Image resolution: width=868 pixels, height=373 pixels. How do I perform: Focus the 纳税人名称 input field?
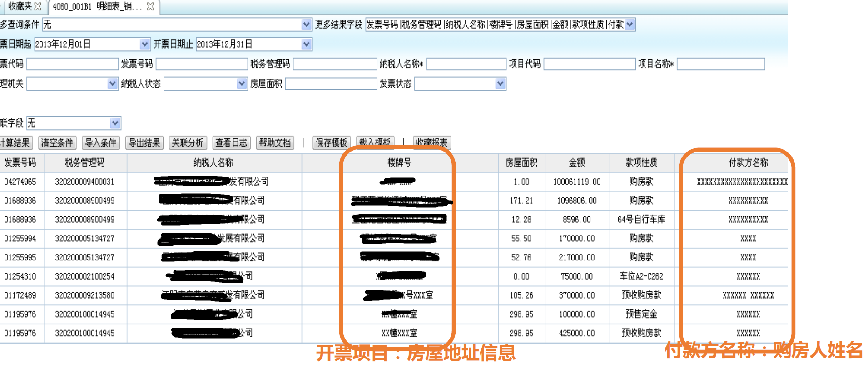coord(466,64)
